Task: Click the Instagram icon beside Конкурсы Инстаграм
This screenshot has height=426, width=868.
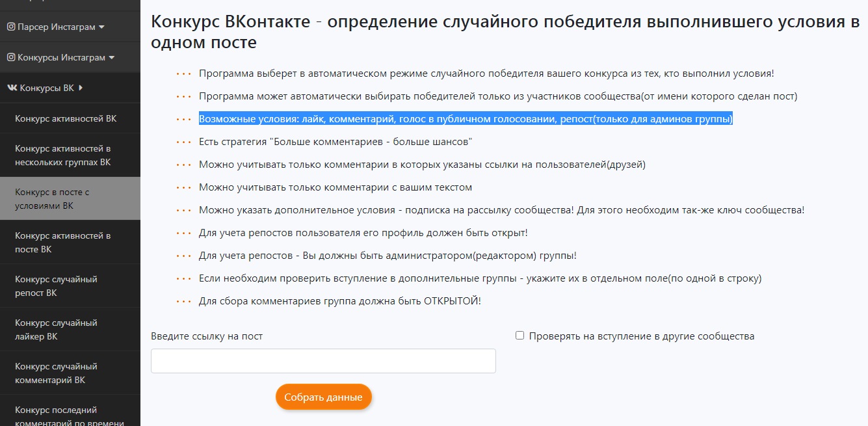Action: click(x=11, y=57)
